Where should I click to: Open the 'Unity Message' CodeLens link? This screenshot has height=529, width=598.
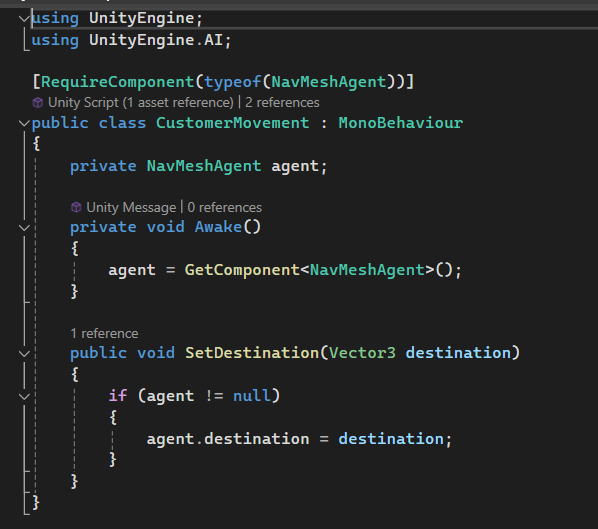(x=131, y=207)
